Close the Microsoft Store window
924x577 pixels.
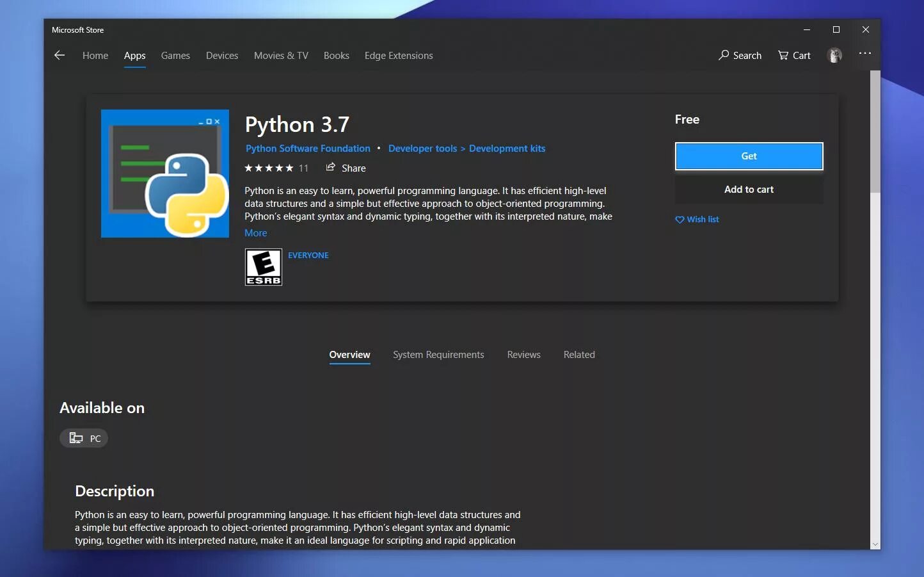pos(866,29)
